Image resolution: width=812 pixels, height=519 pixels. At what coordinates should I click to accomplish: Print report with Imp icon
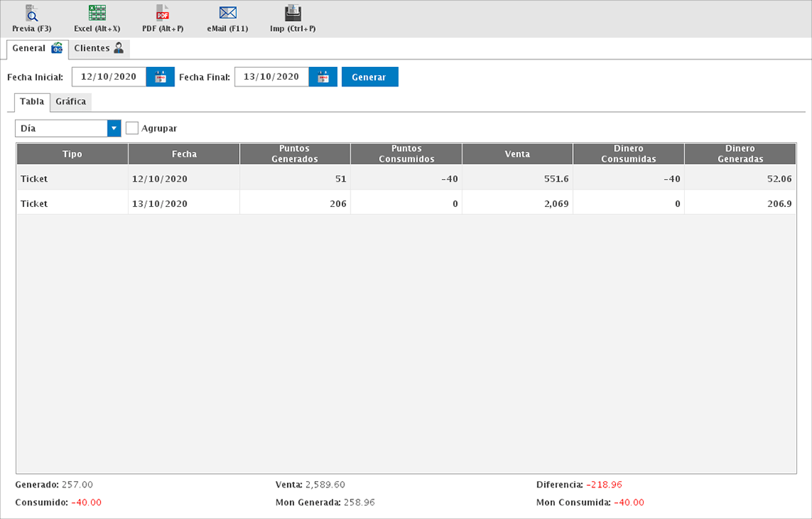point(292,18)
